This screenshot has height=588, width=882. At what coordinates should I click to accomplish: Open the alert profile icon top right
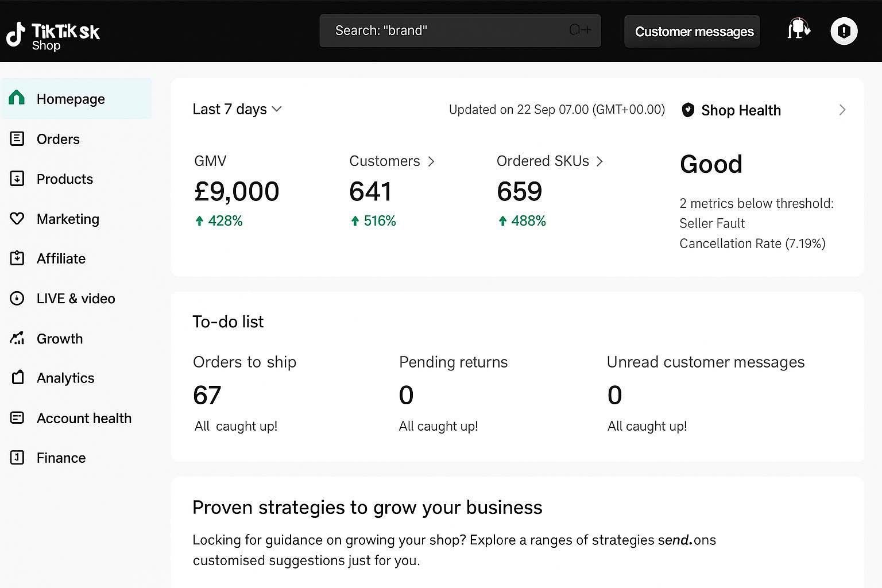(x=844, y=31)
